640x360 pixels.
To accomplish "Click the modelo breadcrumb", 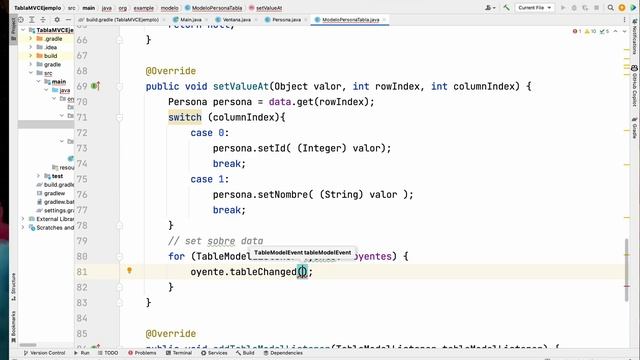I will (169, 8).
